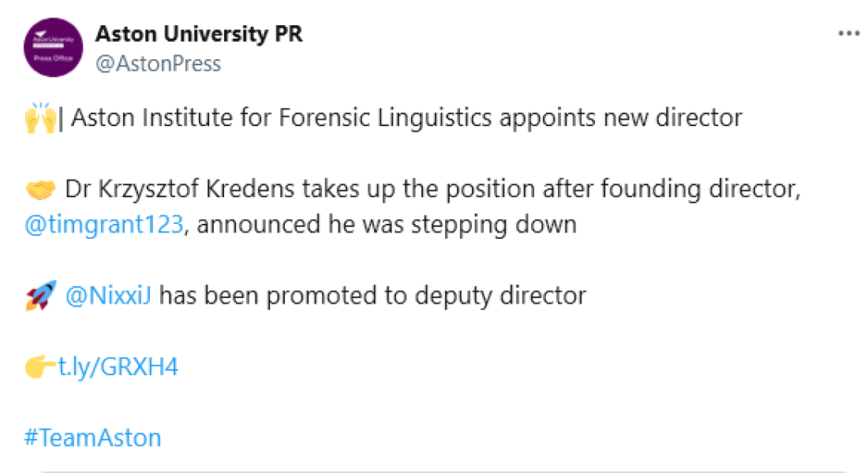Open the tweet's three-dot more options menu
Viewport: 868px width, 473px height.
(x=848, y=35)
